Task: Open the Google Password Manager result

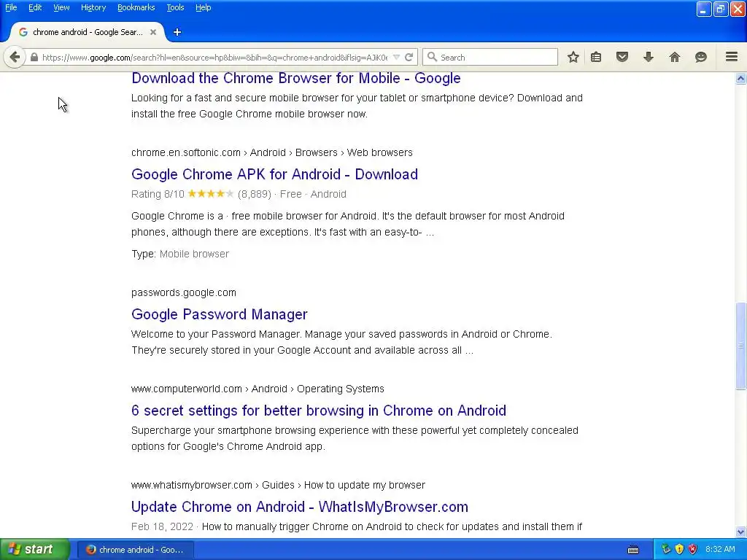Action: 220,314
